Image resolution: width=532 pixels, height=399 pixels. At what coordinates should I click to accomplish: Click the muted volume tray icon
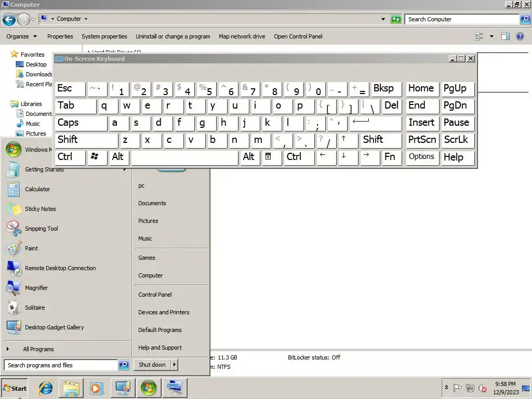click(x=482, y=388)
